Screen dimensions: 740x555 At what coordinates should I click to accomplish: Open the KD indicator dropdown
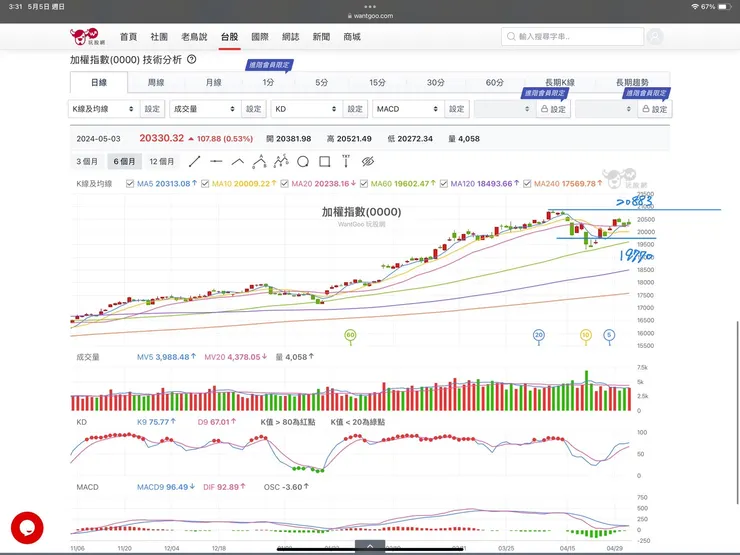[x=306, y=109]
